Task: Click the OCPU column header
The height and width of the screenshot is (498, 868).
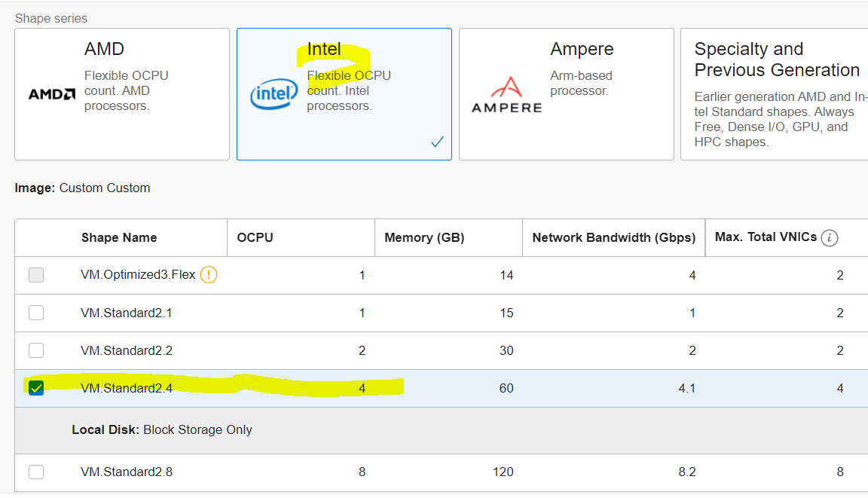Action: click(255, 237)
